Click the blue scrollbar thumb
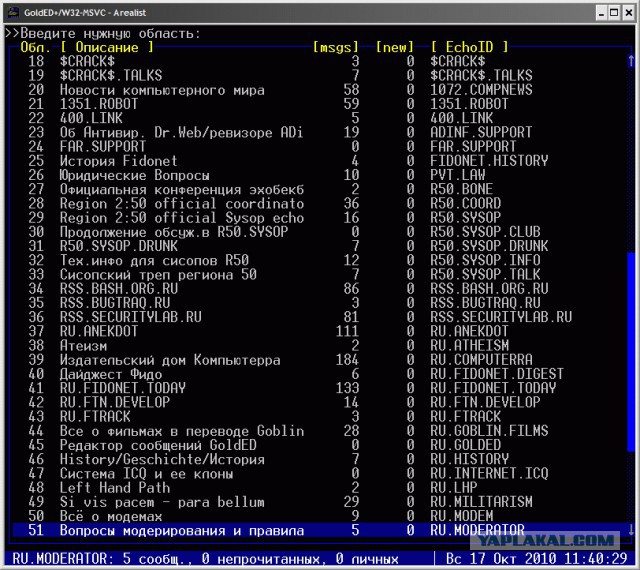Image resolution: width=640 pixels, height=570 pixels. [631, 352]
